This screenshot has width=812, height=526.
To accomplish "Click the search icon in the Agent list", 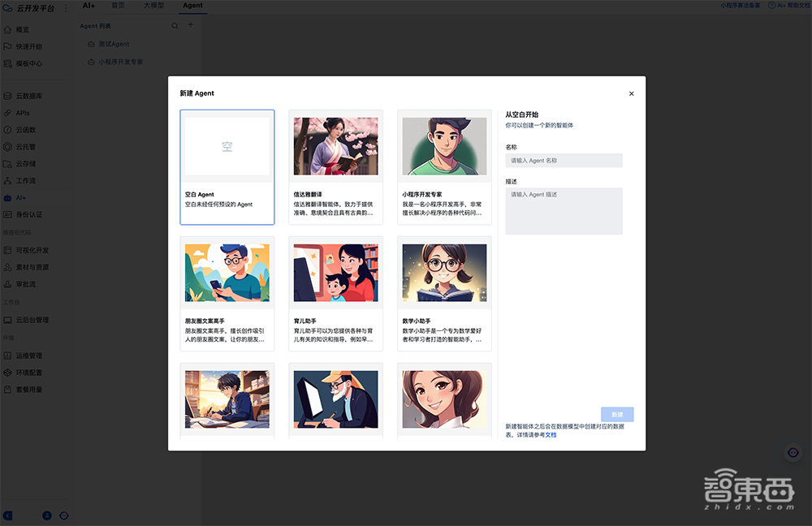I will [174, 25].
